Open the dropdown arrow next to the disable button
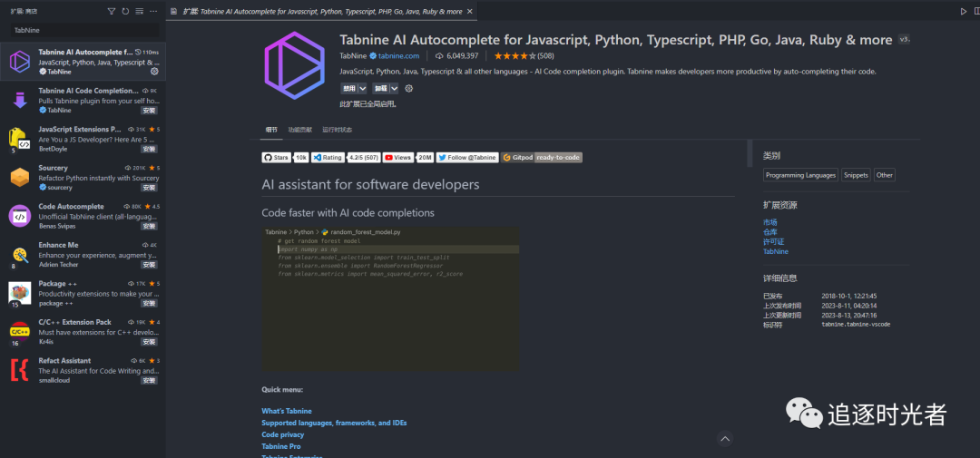The width and height of the screenshot is (980, 458). (x=362, y=89)
